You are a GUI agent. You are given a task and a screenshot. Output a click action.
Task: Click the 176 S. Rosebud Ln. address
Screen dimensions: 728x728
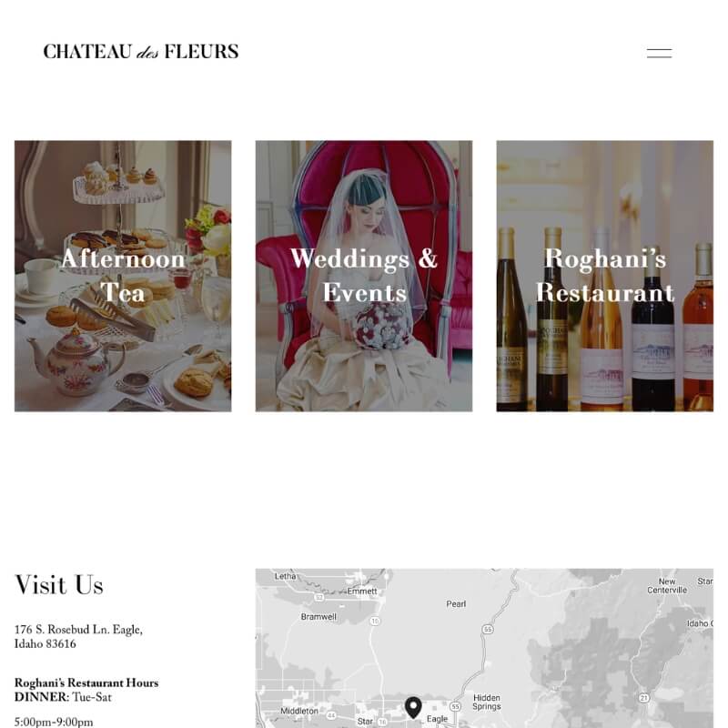78,636
